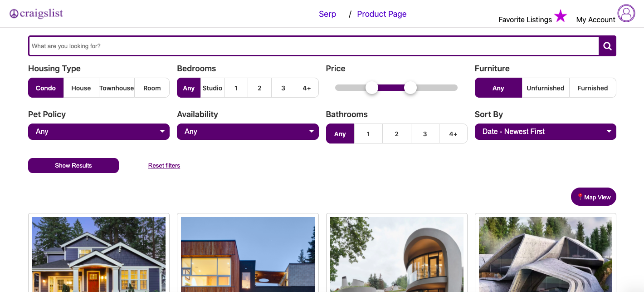Image resolution: width=644 pixels, height=292 pixels.
Task: Open the blue craftsman house listing thumbnail
Action: [99, 254]
